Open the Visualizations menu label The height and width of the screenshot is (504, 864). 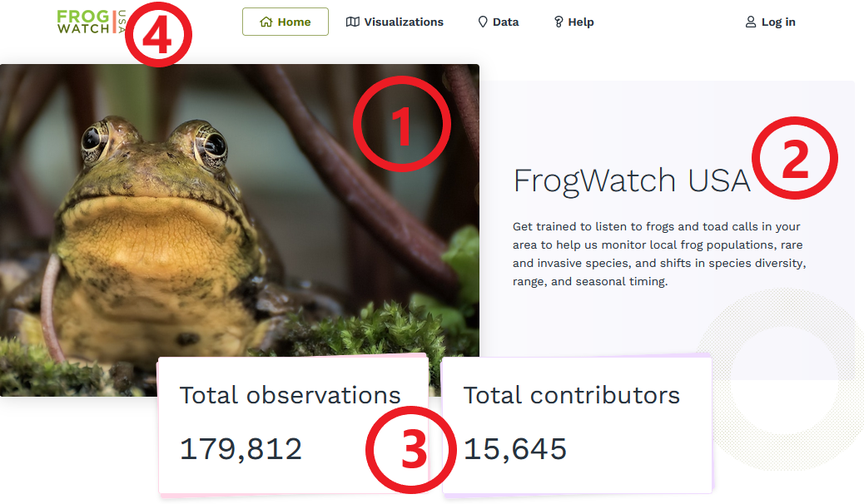tap(404, 22)
